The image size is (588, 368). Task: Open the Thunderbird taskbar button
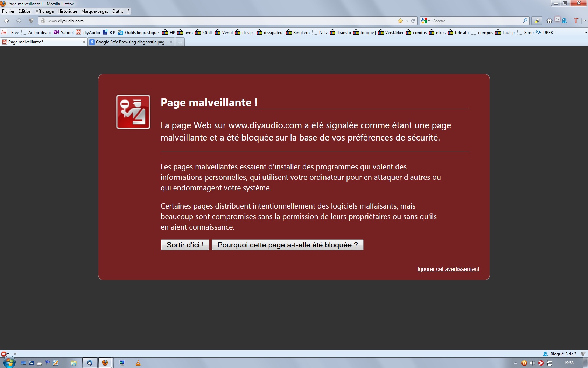(x=90, y=363)
